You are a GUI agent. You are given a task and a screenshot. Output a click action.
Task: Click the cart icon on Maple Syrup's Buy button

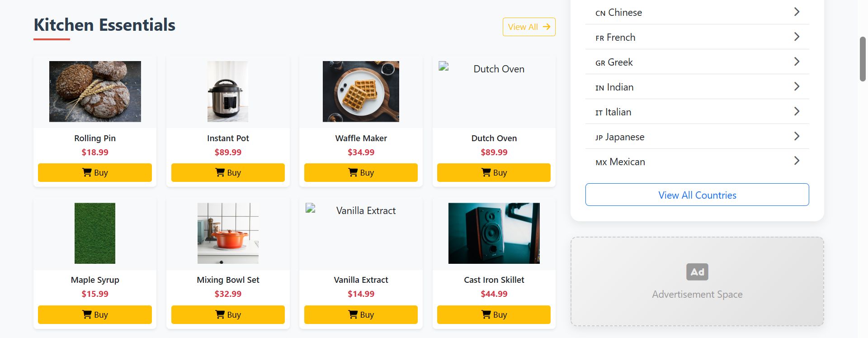87,314
